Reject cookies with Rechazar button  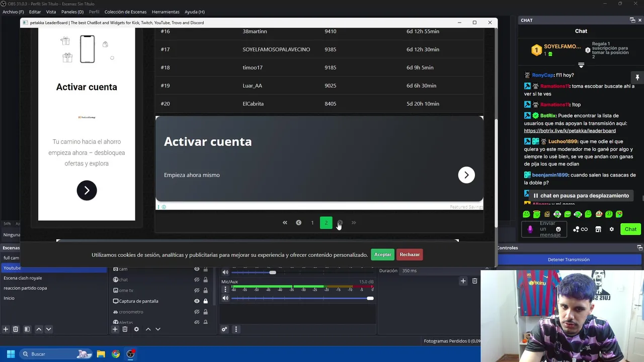pos(410,255)
